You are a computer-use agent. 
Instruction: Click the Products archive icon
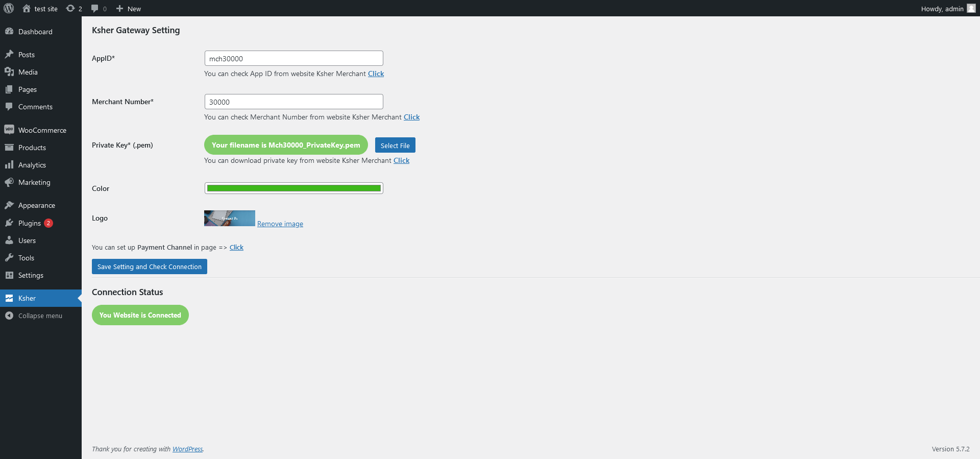[x=9, y=147]
